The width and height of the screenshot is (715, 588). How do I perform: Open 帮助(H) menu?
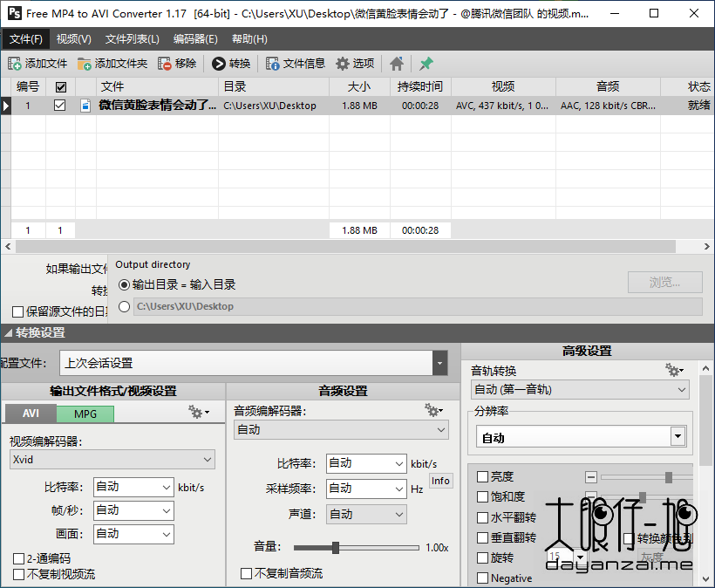click(249, 39)
